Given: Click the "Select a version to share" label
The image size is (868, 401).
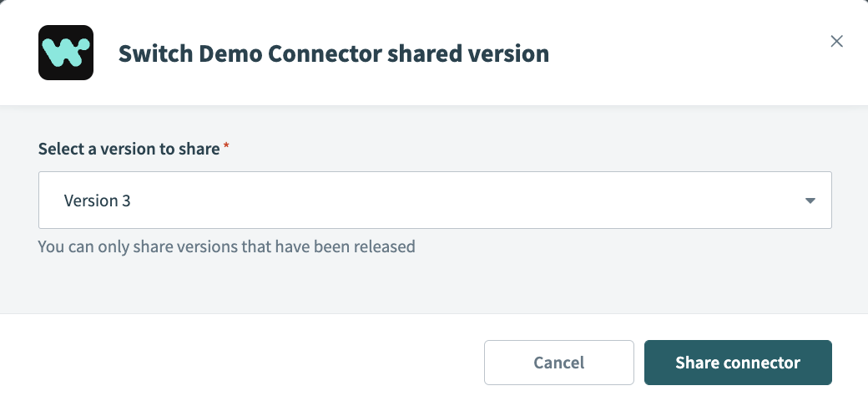Looking at the screenshot, I should coord(129,149).
